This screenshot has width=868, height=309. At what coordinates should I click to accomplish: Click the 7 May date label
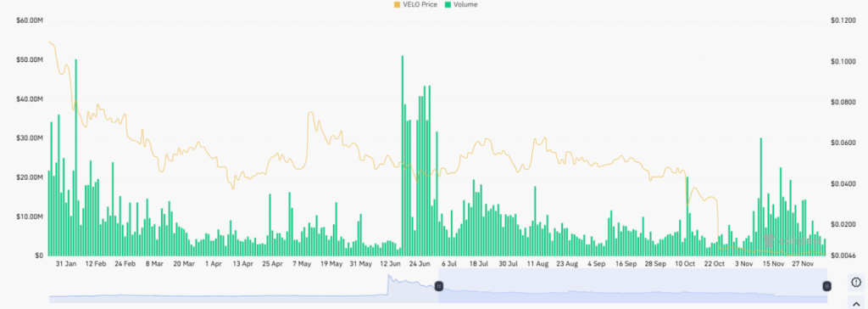pos(302,264)
